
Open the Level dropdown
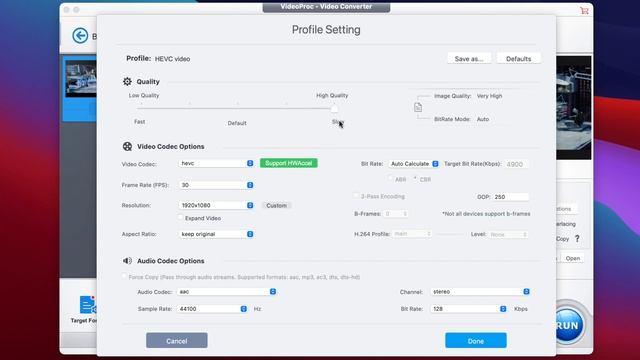pyautogui.click(x=508, y=234)
